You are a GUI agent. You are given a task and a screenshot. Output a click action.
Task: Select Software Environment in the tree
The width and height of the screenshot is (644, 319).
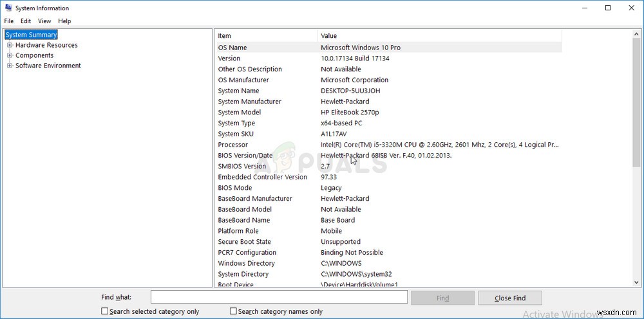pyautogui.click(x=48, y=66)
